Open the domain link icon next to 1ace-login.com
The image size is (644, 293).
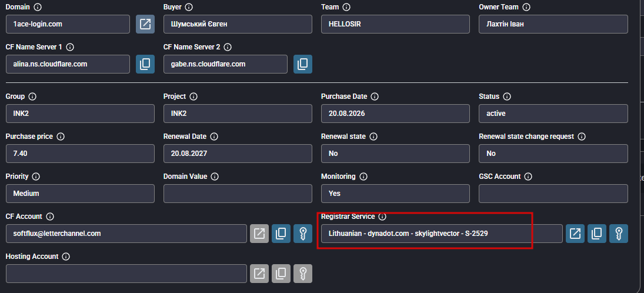click(x=145, y=24)
